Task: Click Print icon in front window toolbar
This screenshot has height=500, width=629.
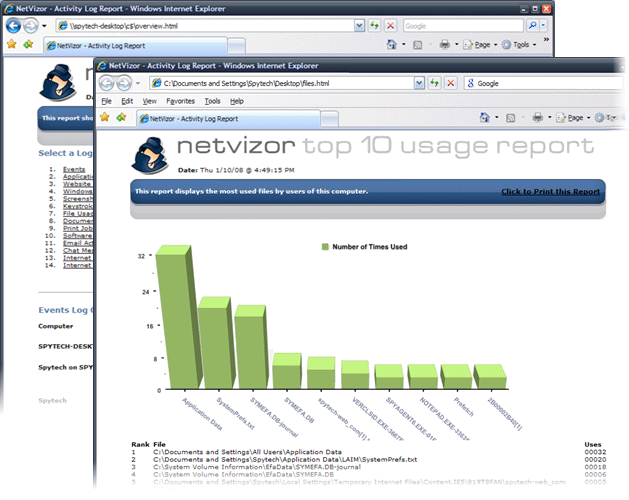Action: [x=538, y=117]
